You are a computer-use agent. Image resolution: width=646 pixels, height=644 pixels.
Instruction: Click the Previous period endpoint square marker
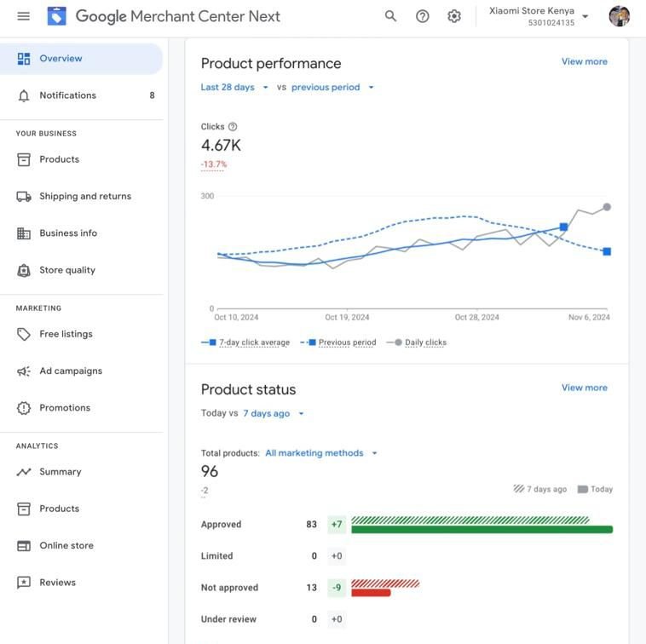tap(607, 251)
